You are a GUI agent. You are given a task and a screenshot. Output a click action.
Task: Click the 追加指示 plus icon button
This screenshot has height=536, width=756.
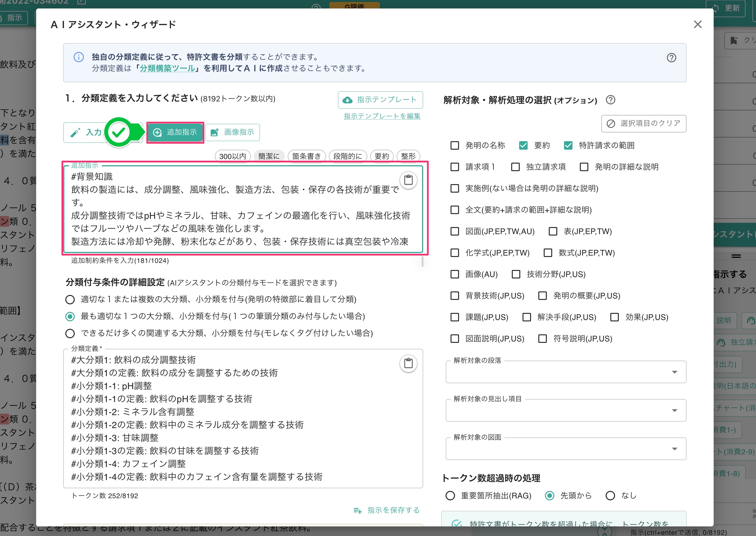click(x=158, y=132)
